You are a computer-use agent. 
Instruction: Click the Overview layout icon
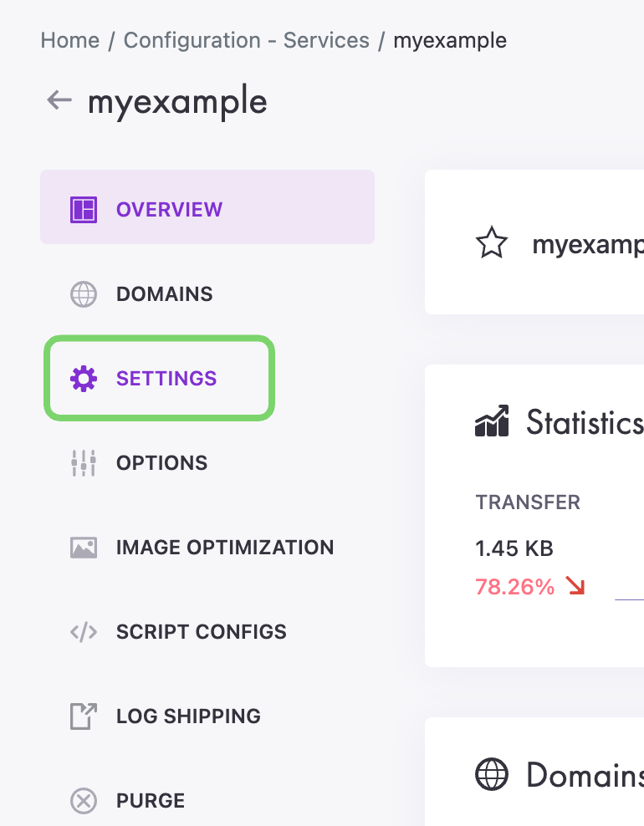(x=84, y=209)
